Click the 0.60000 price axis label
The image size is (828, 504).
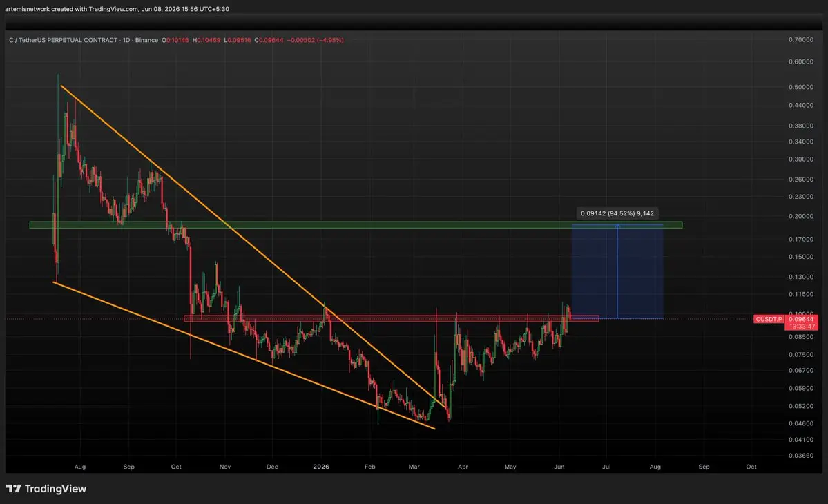800,61
